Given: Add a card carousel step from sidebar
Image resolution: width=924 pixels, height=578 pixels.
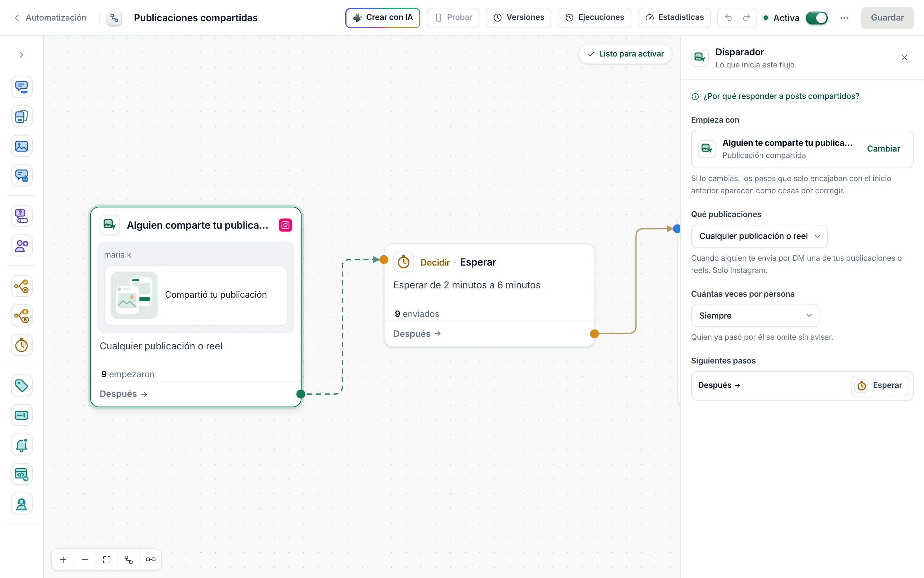Looking at the screenshot, I should coord(21,116).
